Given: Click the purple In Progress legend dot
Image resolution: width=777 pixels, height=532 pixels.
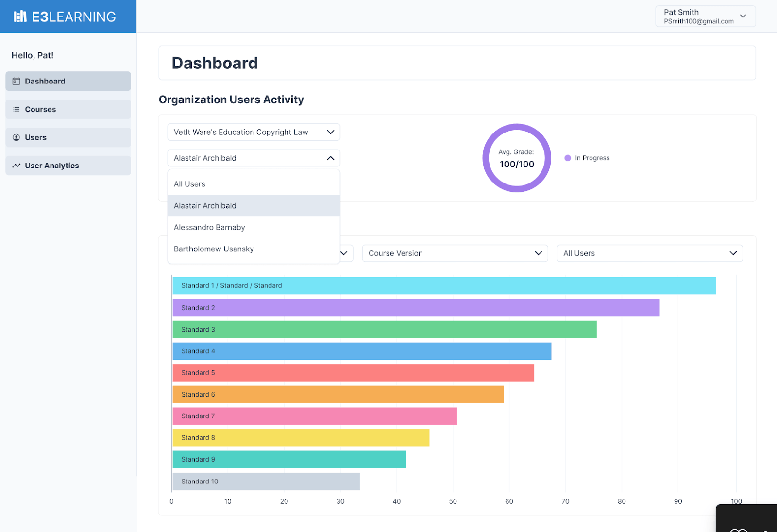Looking at the screenshot, I should tap(567, 158).
